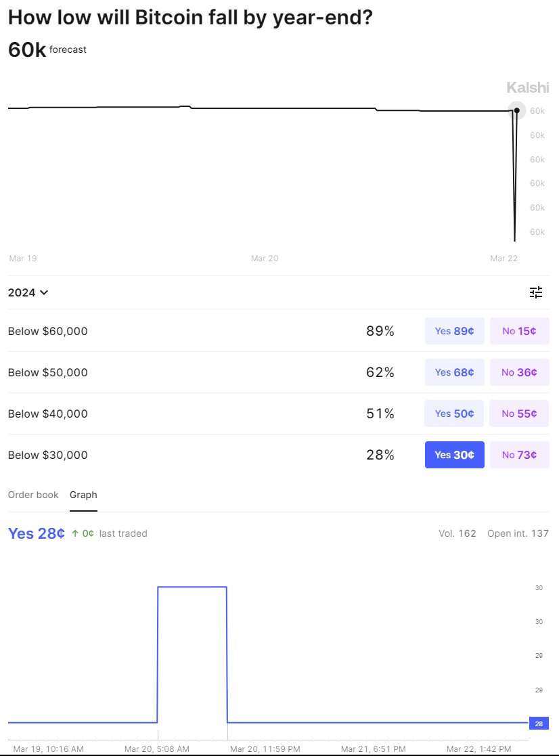Click highlighted Yes 30¢ for Below $30,000

pos(454,455)
